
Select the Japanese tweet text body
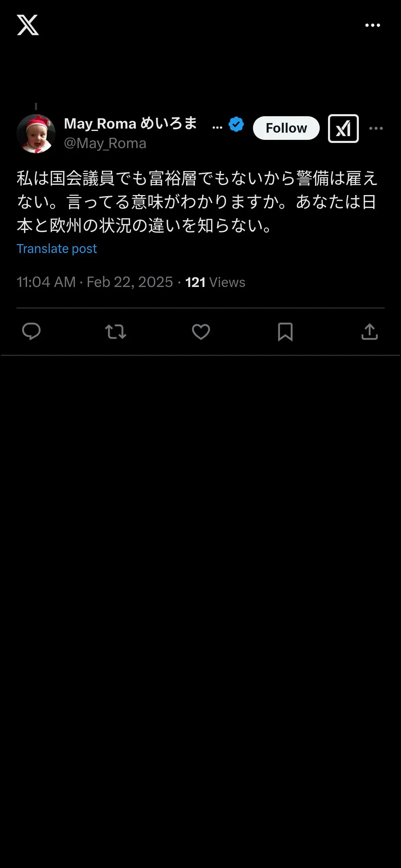tap(197, 202)
